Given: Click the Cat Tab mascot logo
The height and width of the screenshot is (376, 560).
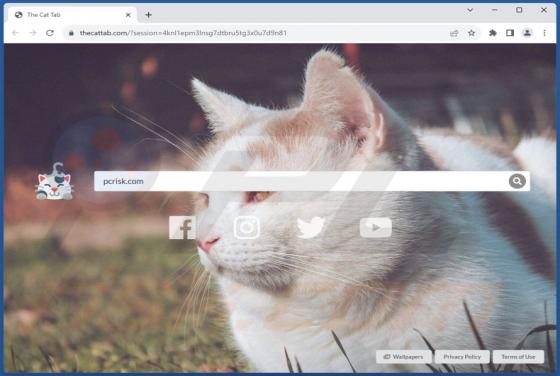Looking at the screenshot, I should pyautogui.click(x=54, y=181).
